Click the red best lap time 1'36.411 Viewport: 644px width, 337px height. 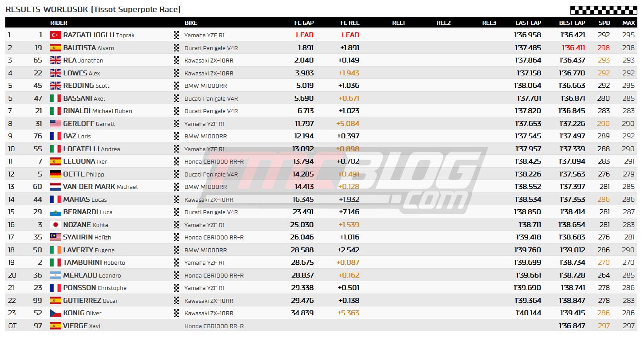click(573, 48)
